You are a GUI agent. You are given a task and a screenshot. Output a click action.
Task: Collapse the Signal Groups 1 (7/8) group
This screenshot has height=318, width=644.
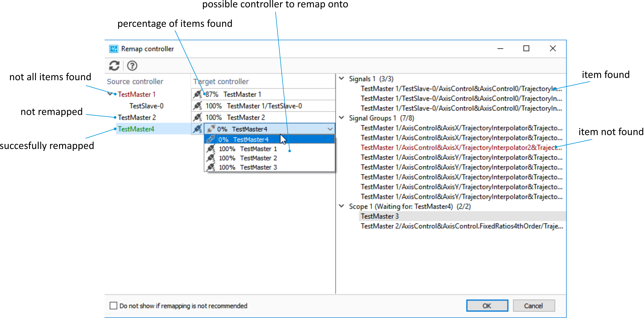(x=341, y=118)
